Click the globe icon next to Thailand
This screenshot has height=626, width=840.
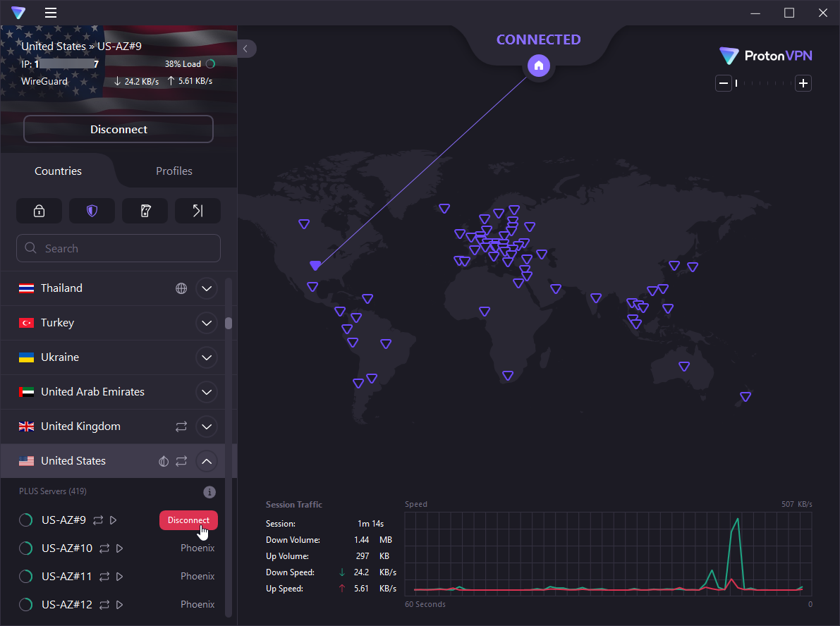(181, 288)
